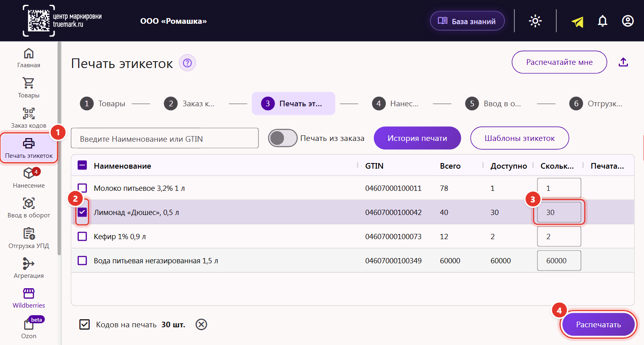The height and width of the screenshot is (345, 644).
Task: Open the Wildberries section
Action: [x=29, y=298]
